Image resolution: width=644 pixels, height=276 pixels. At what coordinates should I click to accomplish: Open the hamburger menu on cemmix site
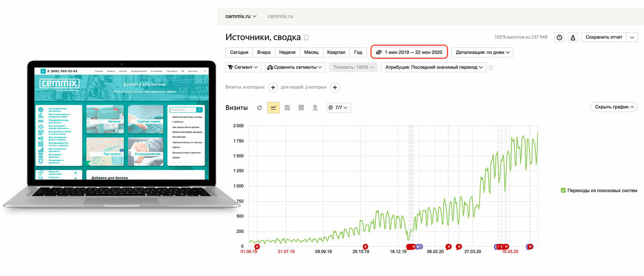tap(204, 71)
